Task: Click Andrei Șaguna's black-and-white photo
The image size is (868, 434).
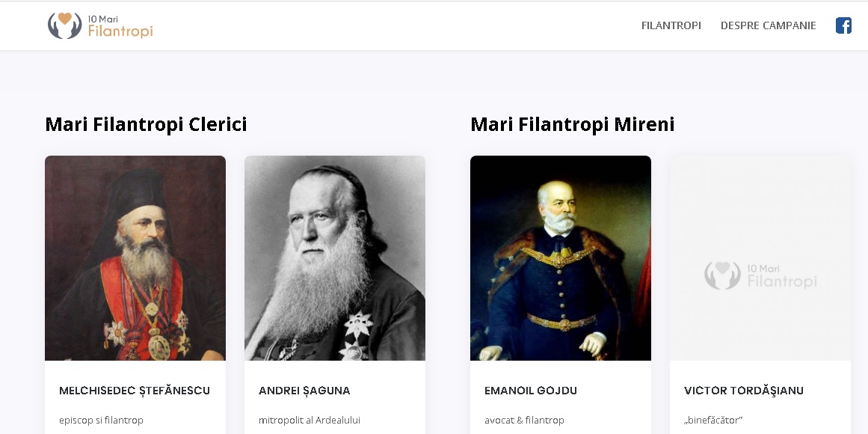Action: point(335,258)
